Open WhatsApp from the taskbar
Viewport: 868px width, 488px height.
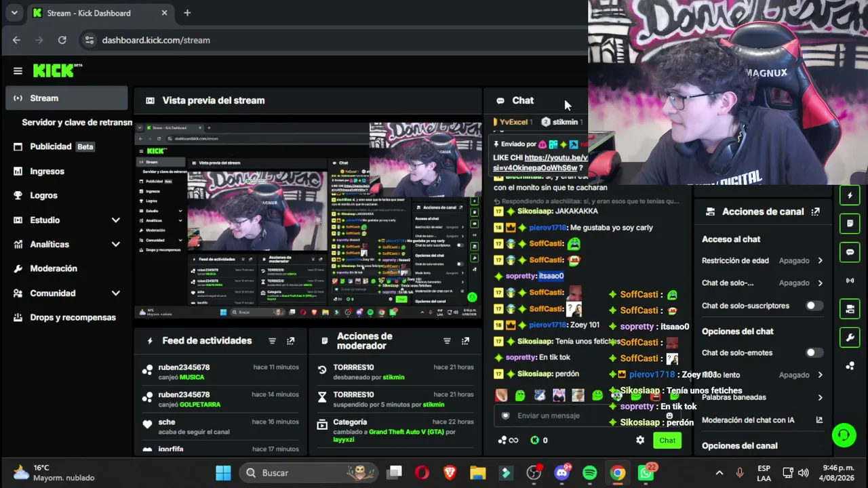click(x=646, y=472)
